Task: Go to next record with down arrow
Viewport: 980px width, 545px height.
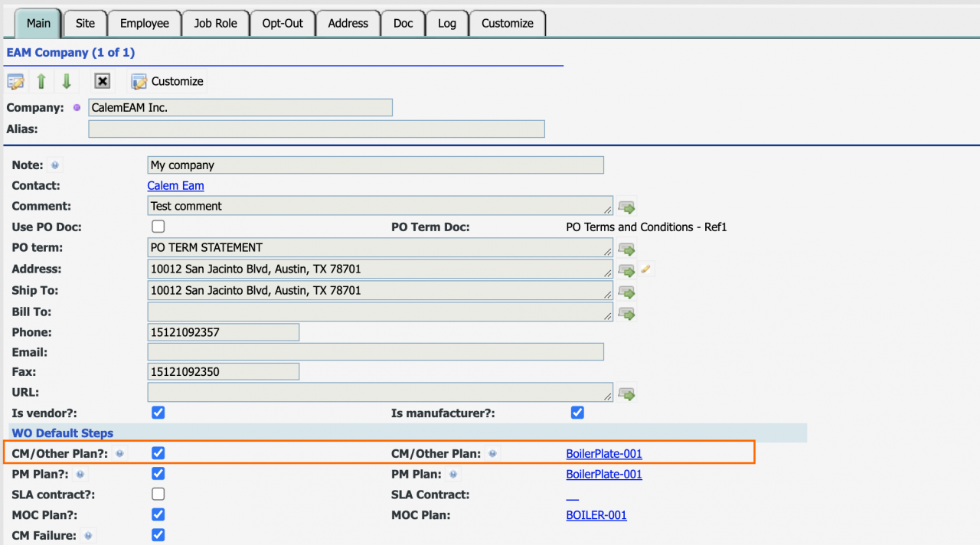Action: (x=67, y=81)
